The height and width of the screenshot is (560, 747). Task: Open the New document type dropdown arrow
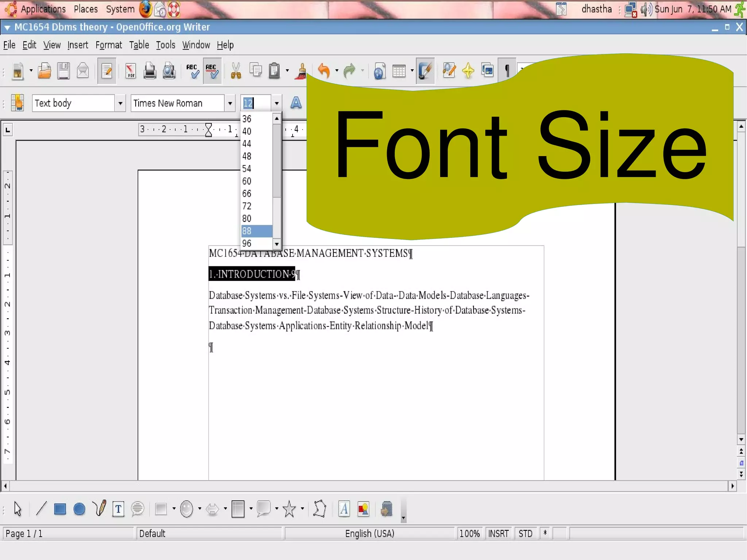(31, 71)
